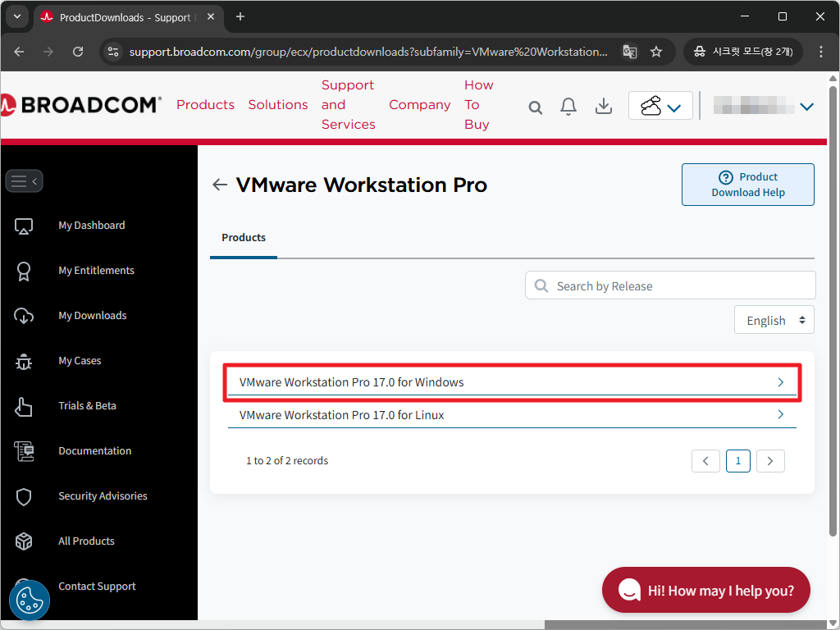Open Support and Services navigation menu
Screen dimensions: 840x630
point(348,104)
